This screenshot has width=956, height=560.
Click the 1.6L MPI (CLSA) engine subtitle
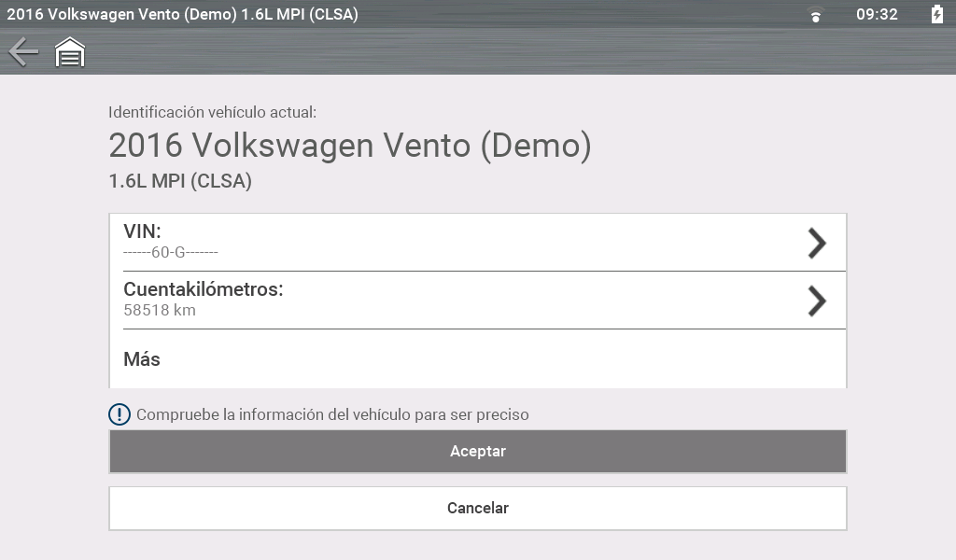point(180,181)
